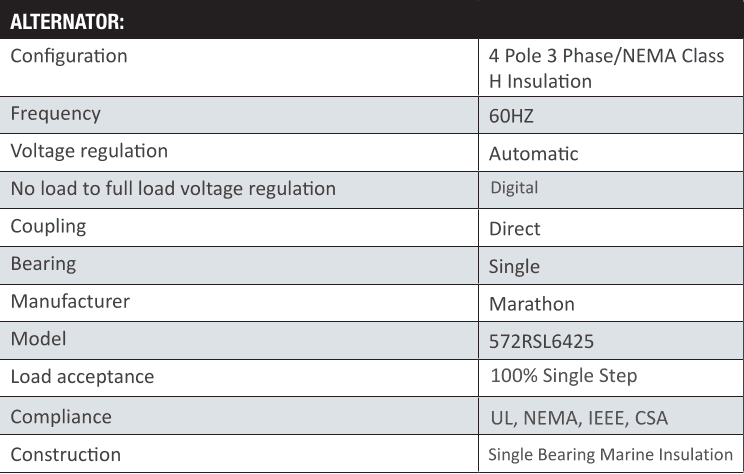Click the Marathon manufacturer value

tap(532, 304)
